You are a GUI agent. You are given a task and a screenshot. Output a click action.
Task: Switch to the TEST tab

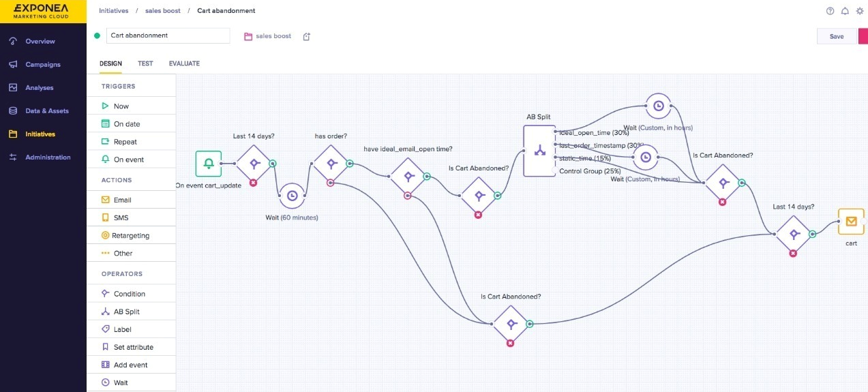pos(145,63)
